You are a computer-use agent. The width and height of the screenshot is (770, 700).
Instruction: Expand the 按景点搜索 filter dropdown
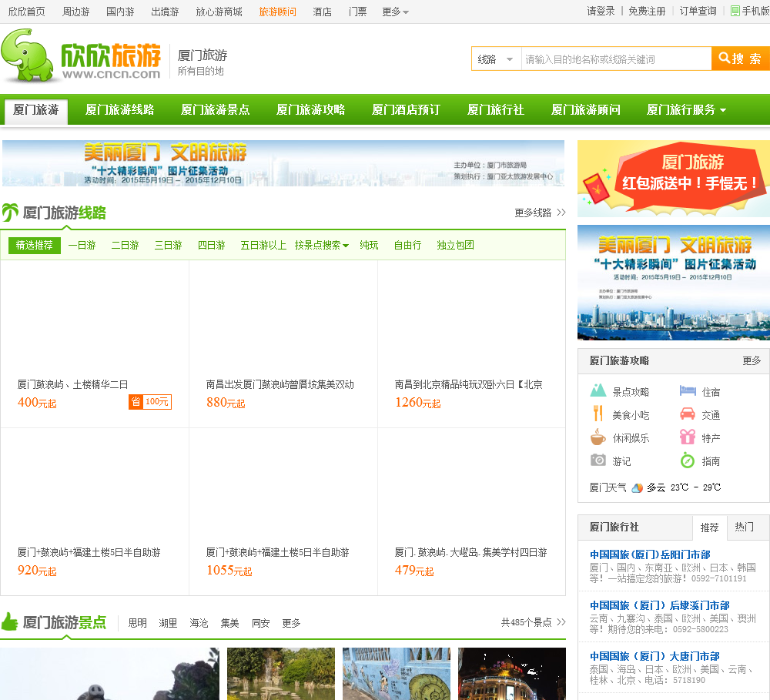pyautogui.click(x=322, y=245)
